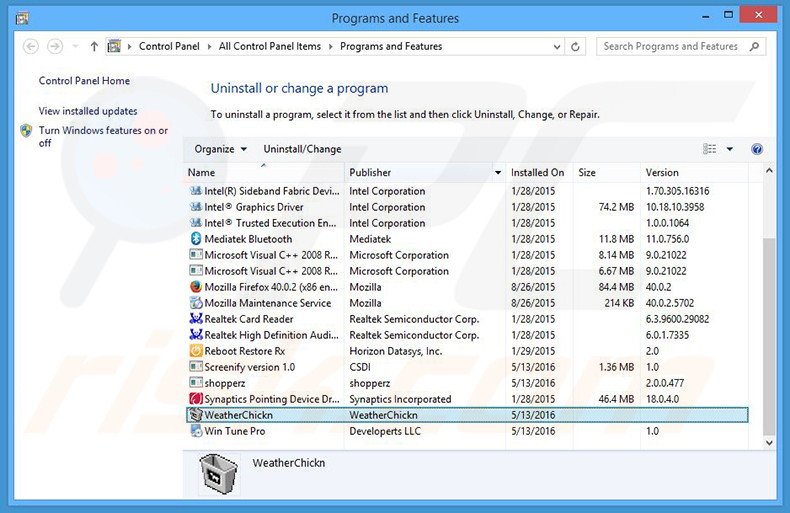Screen dimensions: 790x513
Task: Select Screenify version 1.0 icon
Action: pos(195,367)
